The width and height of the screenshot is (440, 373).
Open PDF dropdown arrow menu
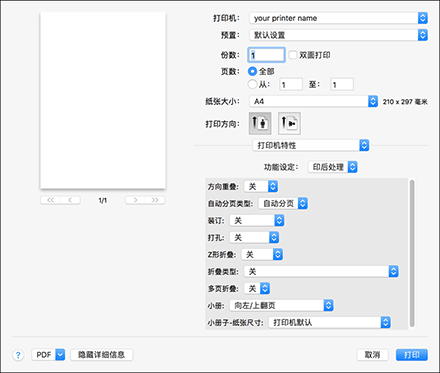[x=60, y=355]
